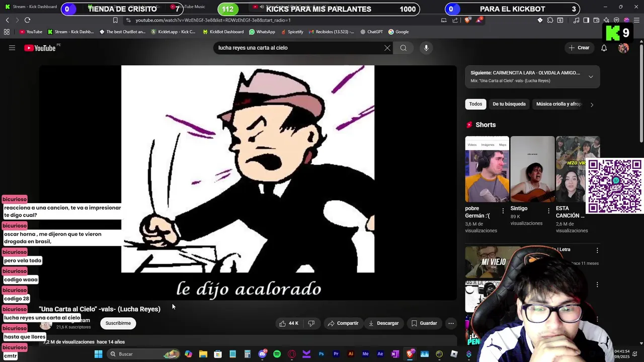Image resolution: width=644 pixels, height=362 pixels.
Task: Open the Spicetify bookmark
Action: (292, 32)
